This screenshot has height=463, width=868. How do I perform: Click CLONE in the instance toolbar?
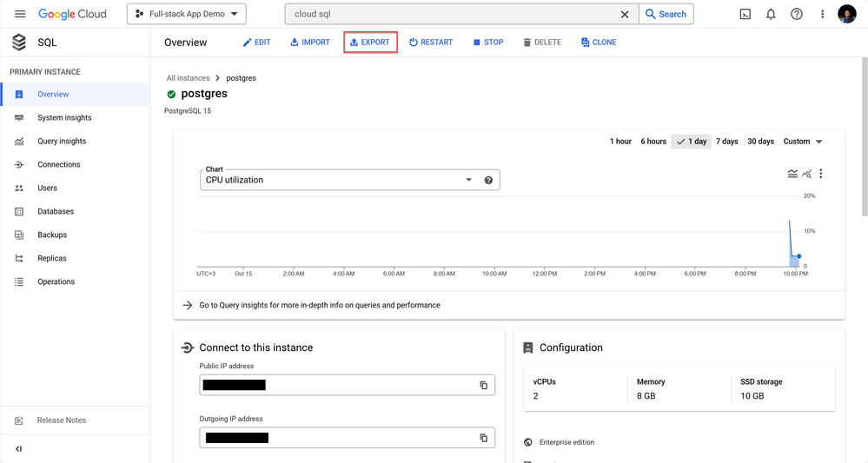click(x=599, y=42)
